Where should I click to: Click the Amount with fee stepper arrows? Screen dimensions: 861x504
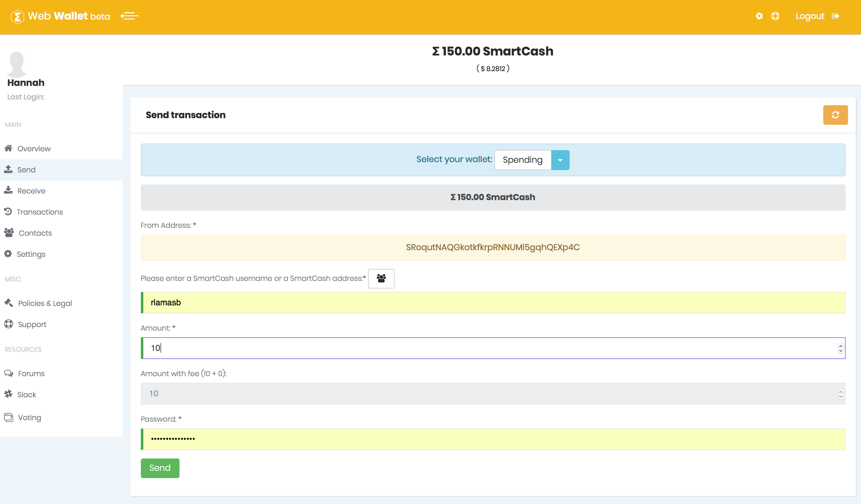(840, 394)
